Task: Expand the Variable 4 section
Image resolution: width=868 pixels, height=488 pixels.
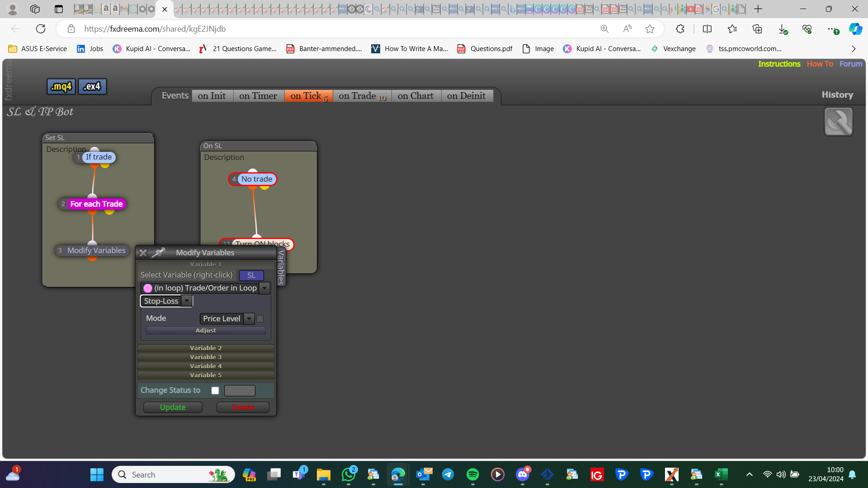Action: 206,366
